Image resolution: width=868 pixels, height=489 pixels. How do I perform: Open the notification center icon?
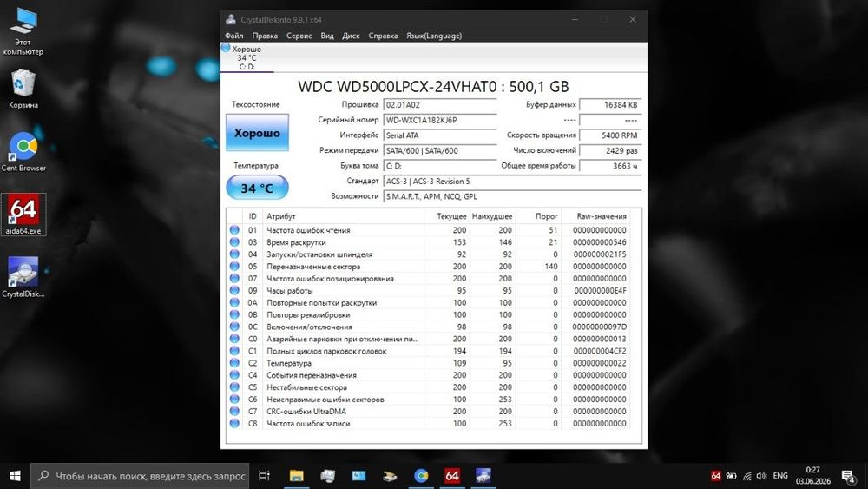[849, 476]
